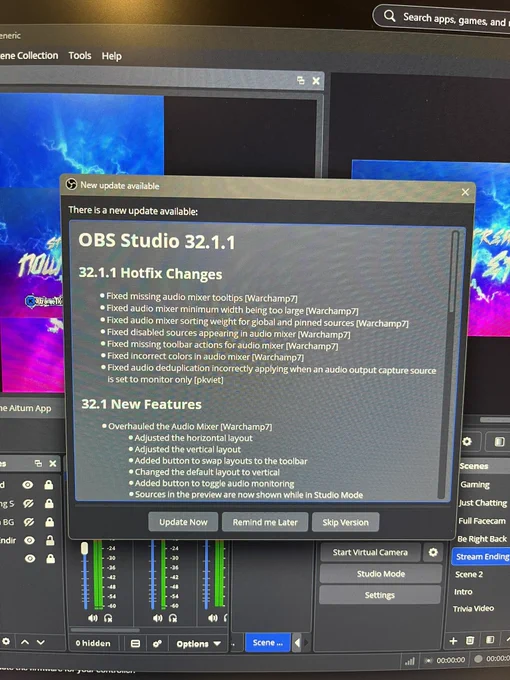Toggle lock on the 'd' source row
Viewport: 510px width, 680px height.
coord(49,485)
